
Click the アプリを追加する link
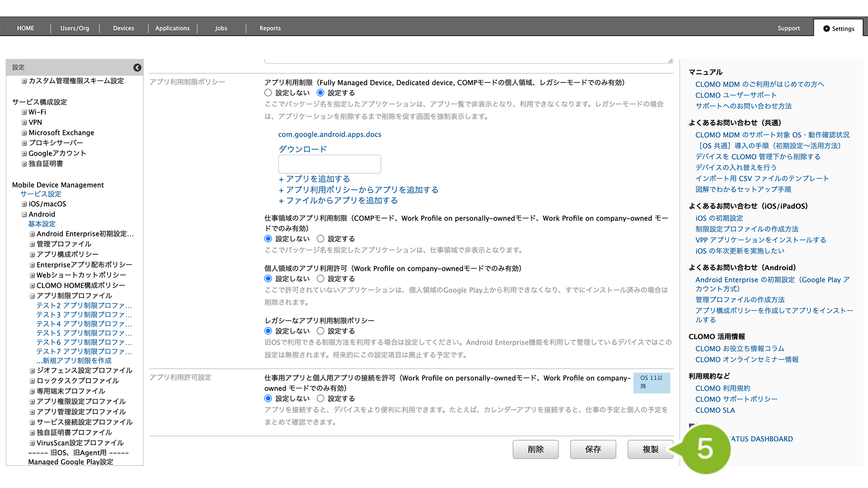[317, 179]
